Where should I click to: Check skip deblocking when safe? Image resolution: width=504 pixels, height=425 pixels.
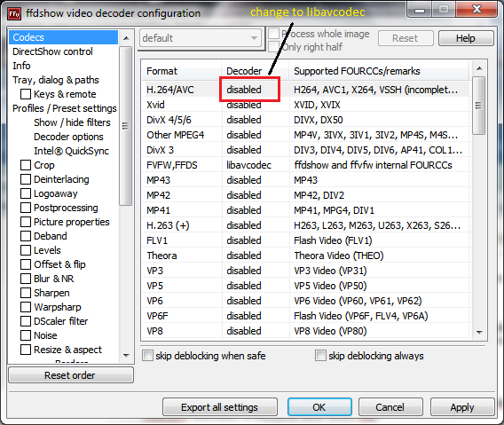[147, 356]
